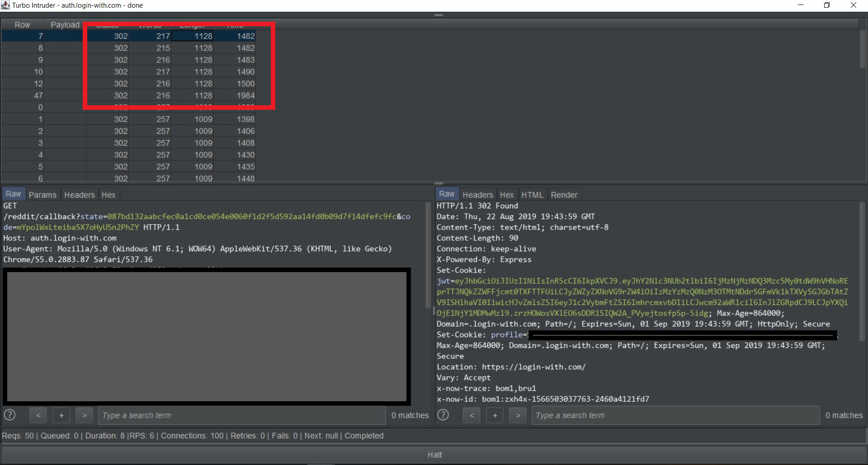Switch to response Hex tab

(507, 195)
